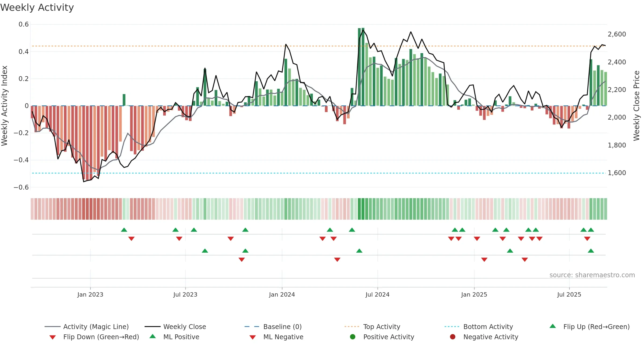Viewport: 644px width, 362px height.
Task: Click the Jul 2023 axis label
Action: point(185,294)
